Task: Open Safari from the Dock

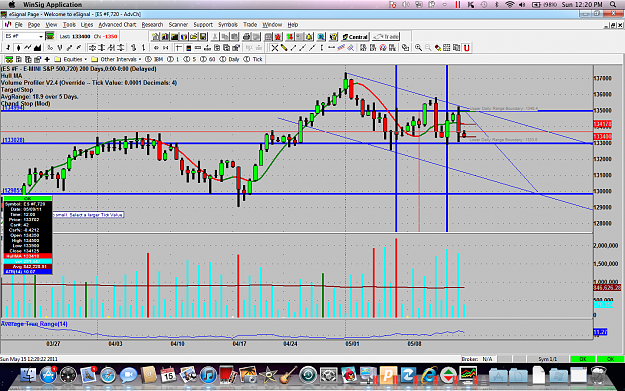Action: pyautogui.click(x=108, y=375)
